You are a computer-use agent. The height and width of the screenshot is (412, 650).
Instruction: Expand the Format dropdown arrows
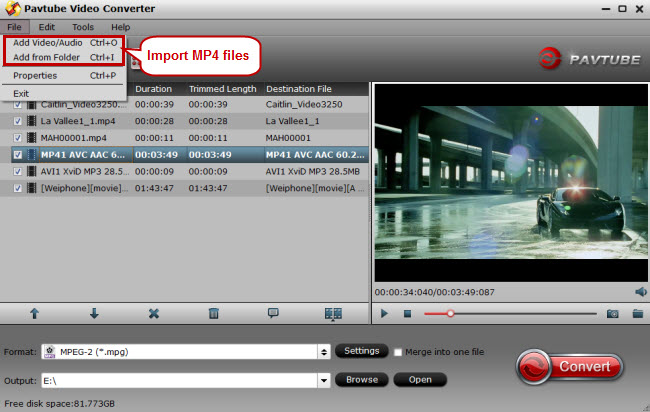tap(324, 352)
